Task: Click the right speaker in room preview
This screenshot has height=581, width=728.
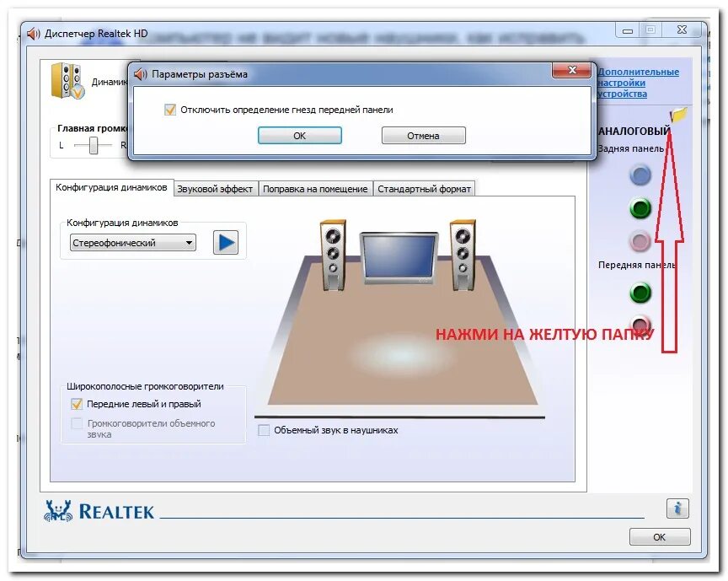Action: (463, 255)
